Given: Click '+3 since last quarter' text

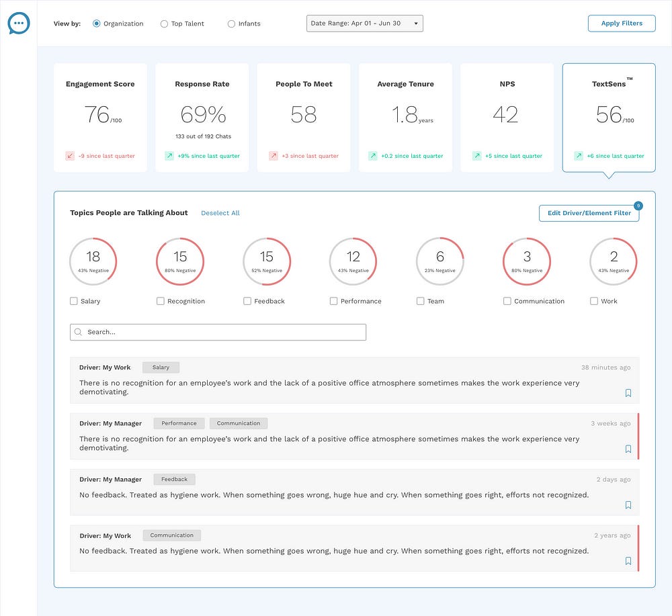Looking at the screenshot, I should 310,156.
